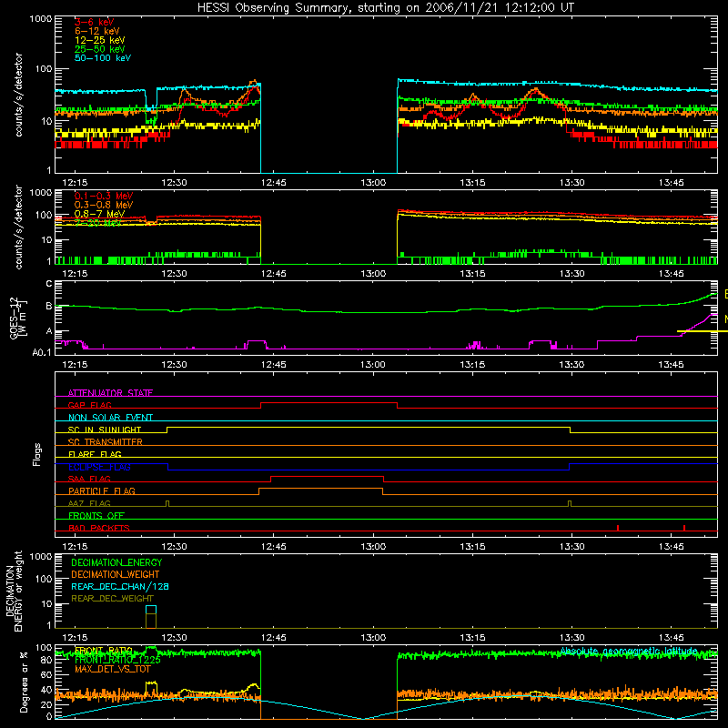Click the raised PARTICLE_FLAG step segment
Viewport: 728px width, 728px height.
[320, 489]
